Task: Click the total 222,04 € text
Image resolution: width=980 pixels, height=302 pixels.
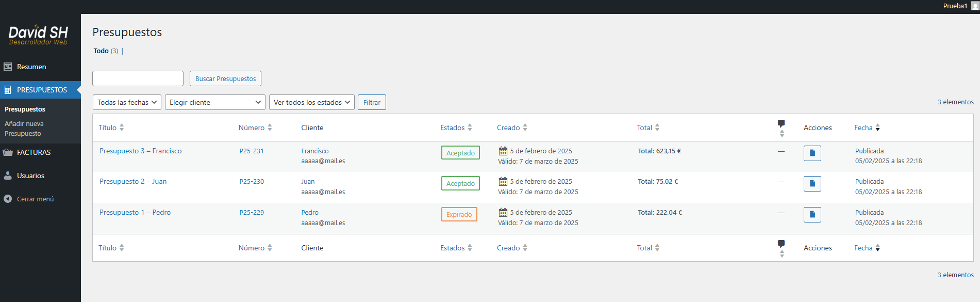Action: click(x=660, y=212)
